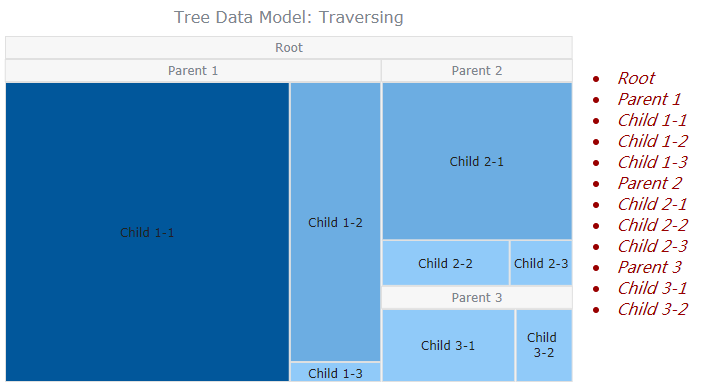Select the Child 1-2 treemap tile
Screen dimensions: 701x392
tap(335, 222)
